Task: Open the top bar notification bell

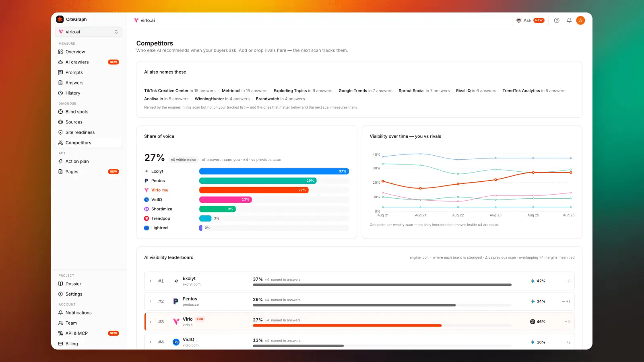Action: pyautogui.click(x=569, y=21)
